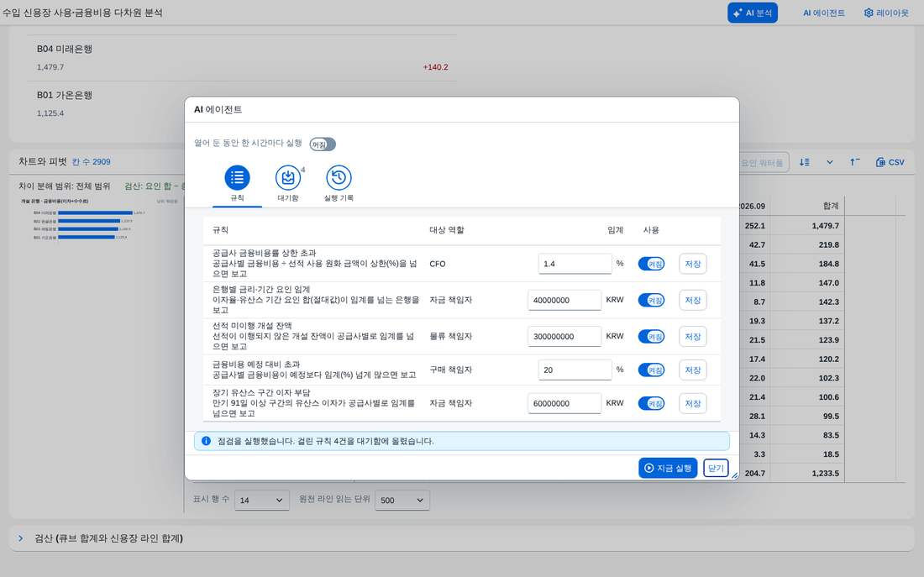Toggle the 장기 유산스 구간 이자 부담 rule

651,404
